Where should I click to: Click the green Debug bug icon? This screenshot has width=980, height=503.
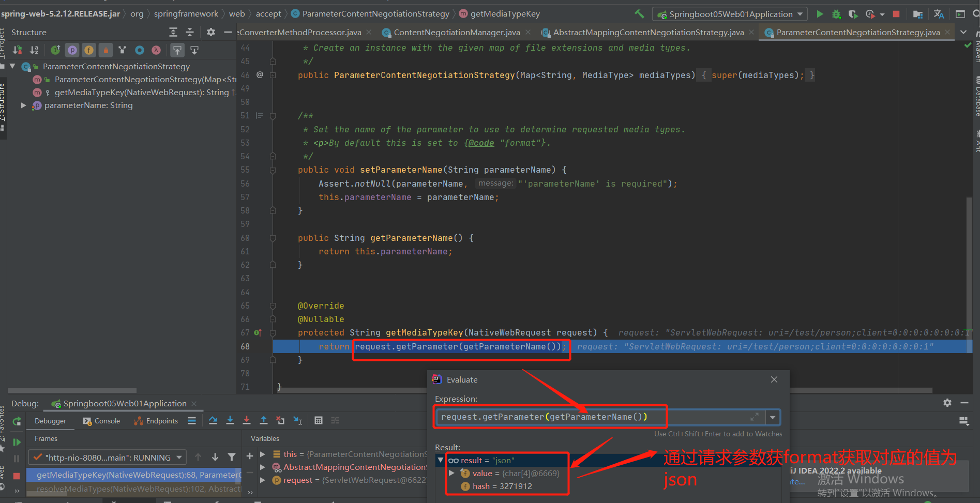pyautogui.click(x=836, y=14)
